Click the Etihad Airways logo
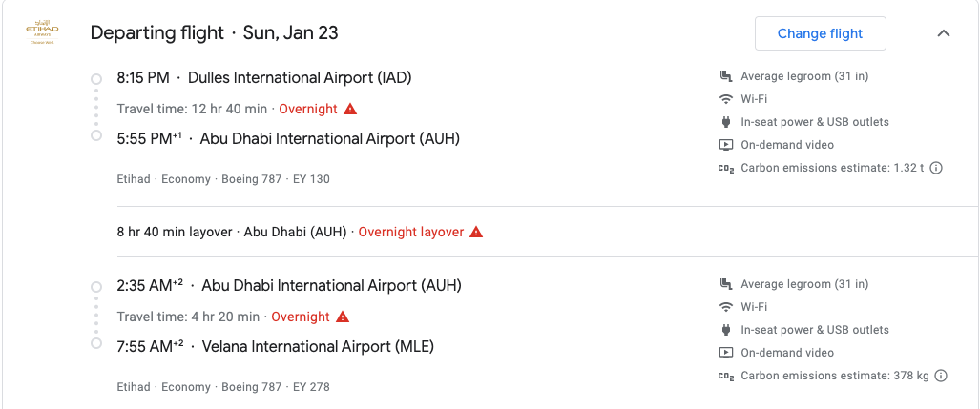The image size is (980, 409). [43, 32]
